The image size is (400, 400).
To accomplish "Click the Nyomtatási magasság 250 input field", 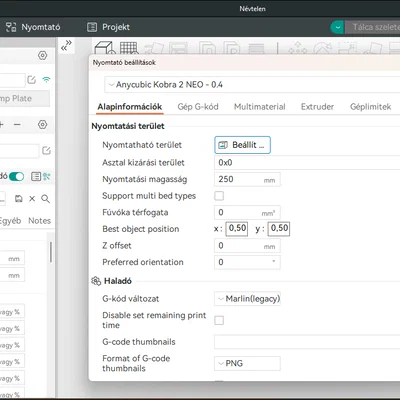I will click(247, 179).
